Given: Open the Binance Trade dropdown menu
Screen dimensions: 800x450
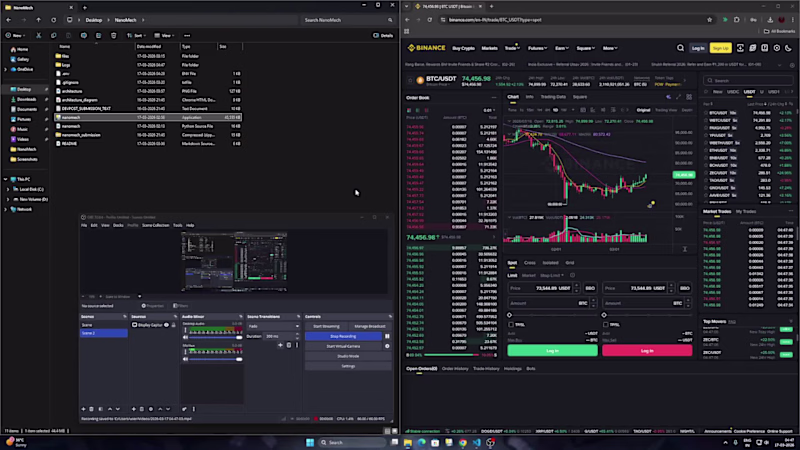Looking at the screenshot, I should click(512, 48).
